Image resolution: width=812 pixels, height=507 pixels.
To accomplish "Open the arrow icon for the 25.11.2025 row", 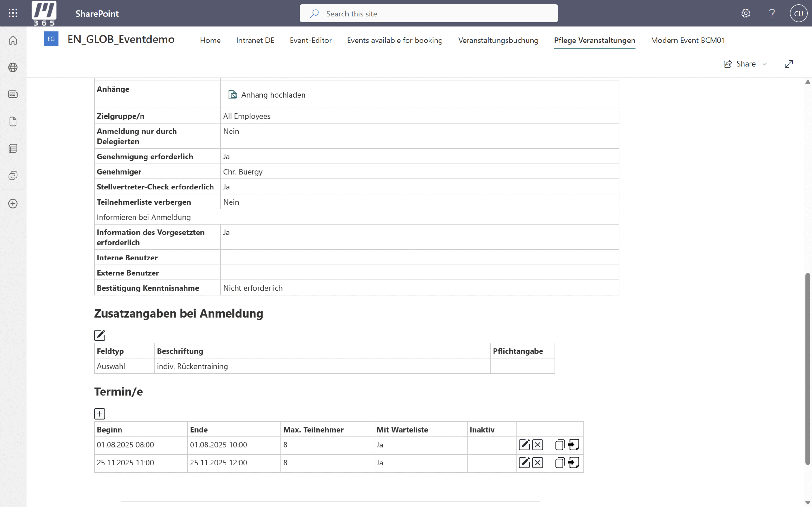I will point(573,463).
